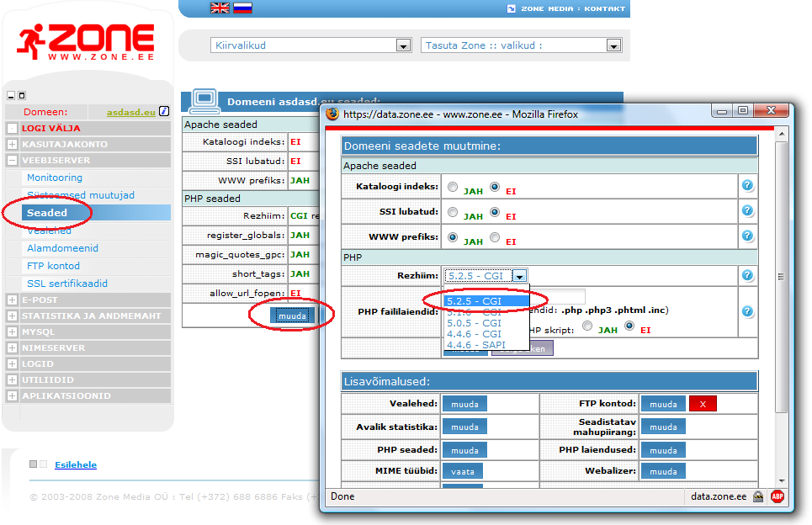
Task: Expand the STATISTIKA JA ANDMEMAHT section
Action: point(12,316)
